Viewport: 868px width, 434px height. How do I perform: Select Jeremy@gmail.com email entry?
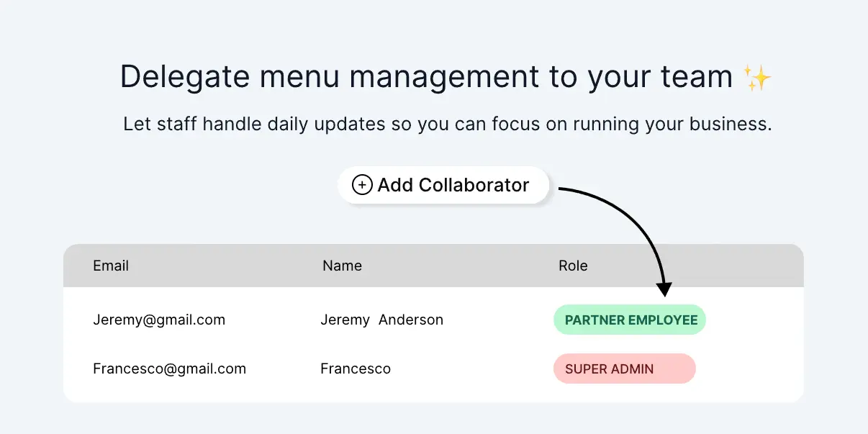(159, 320)
